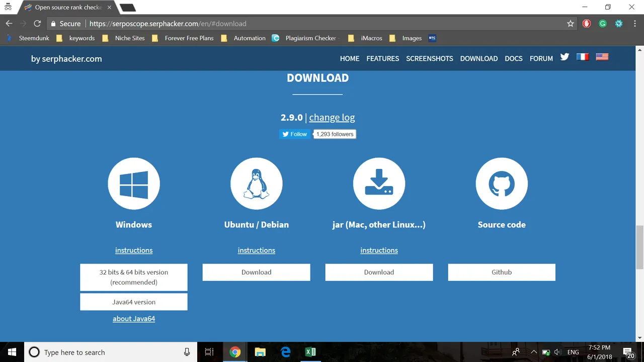644x362 pixels.
Task: Open Chrome's three-dot menu
Action: [x=634, y=24]
